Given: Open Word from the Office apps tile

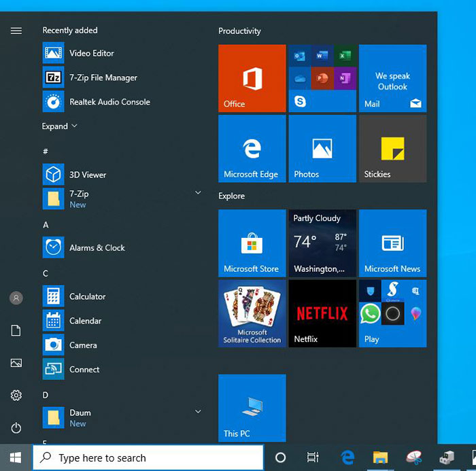Looking at the screenshot, I should coord(322,56).
